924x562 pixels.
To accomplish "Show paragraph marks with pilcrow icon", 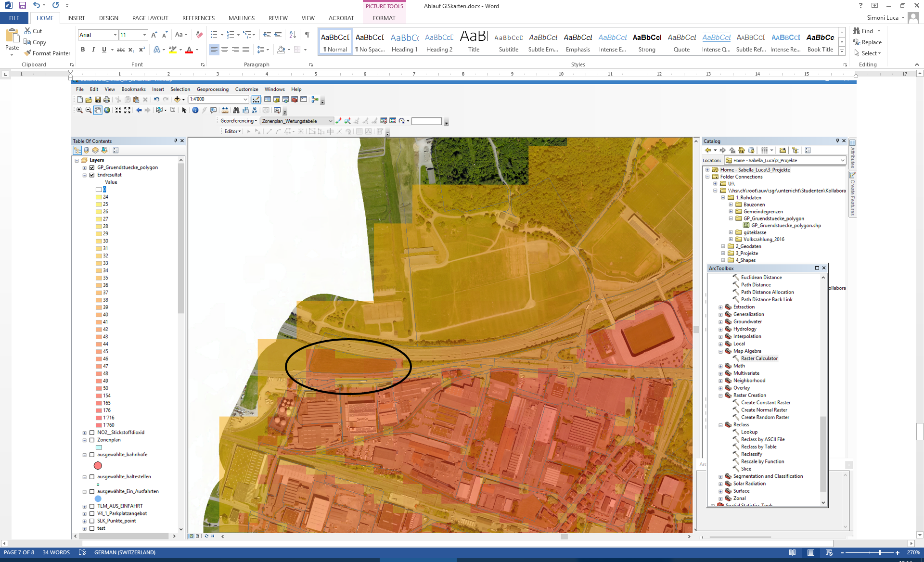I will click(307, 35).
